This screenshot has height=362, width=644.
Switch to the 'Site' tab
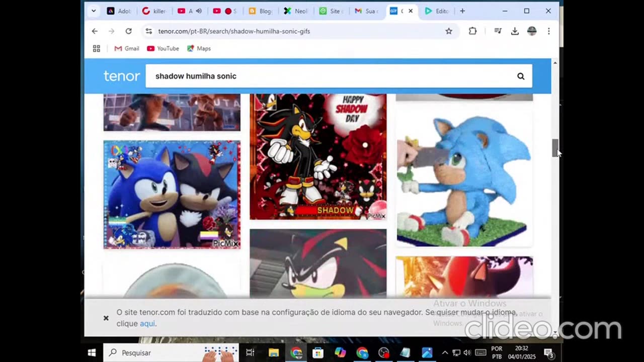331,11
